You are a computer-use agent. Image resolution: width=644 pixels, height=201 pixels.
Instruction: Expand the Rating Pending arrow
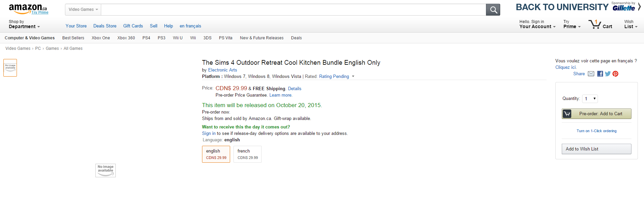pyautogui.click(x=353, y=77)
